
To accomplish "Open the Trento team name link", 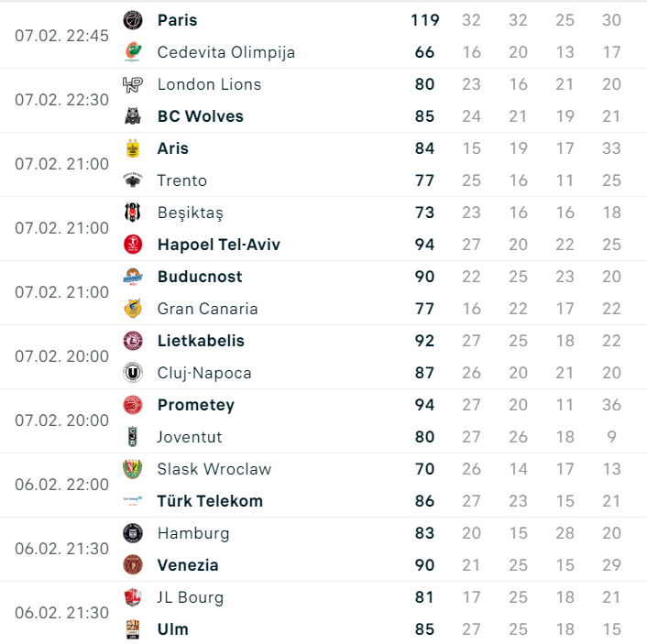I will click(x=181, y=180).
